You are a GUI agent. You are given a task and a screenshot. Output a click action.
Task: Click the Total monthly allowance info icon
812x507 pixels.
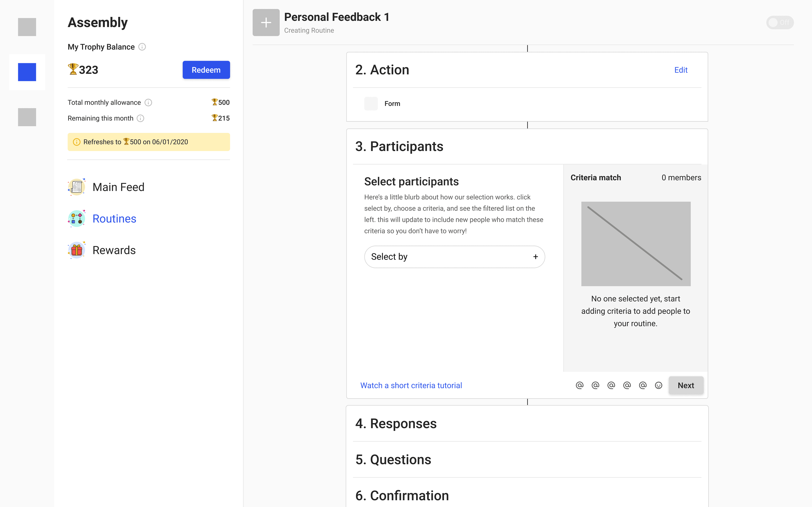148,103
